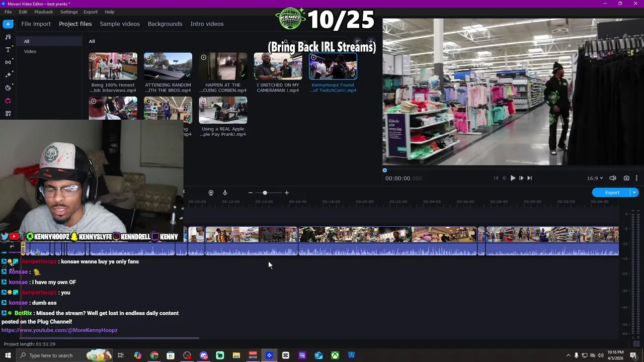Switch to the File import tab

click(x=36, y=24)
